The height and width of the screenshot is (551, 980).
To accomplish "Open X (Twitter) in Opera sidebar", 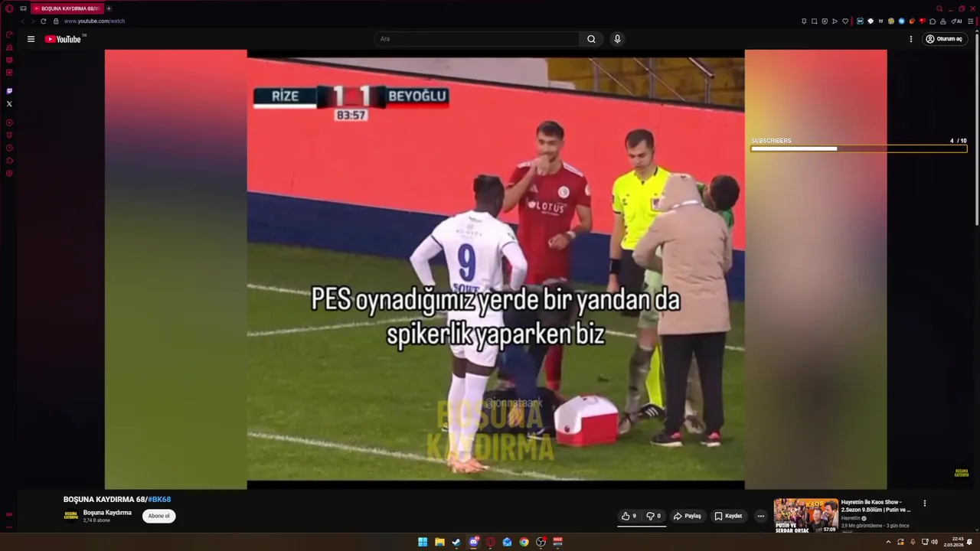I will click(9, 104).
